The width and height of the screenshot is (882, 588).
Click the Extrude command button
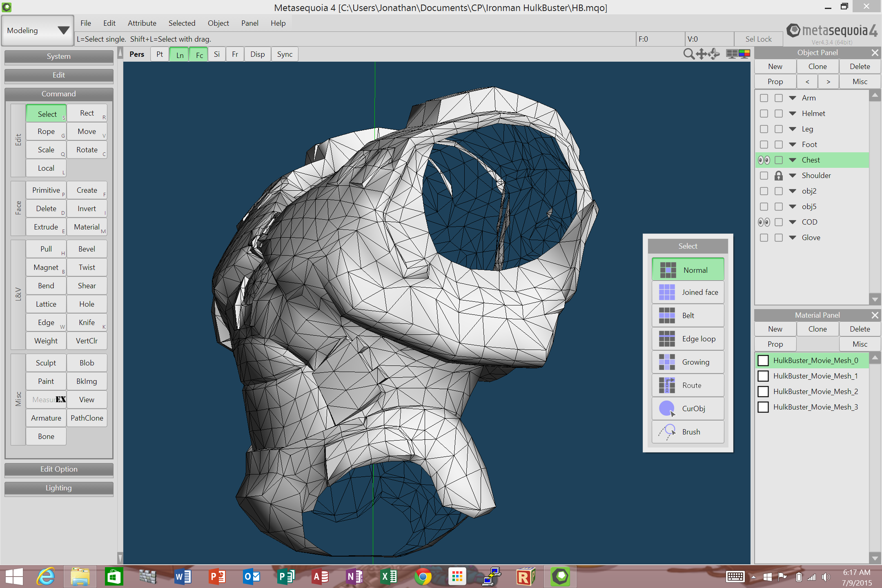click(x=46, y=227)
